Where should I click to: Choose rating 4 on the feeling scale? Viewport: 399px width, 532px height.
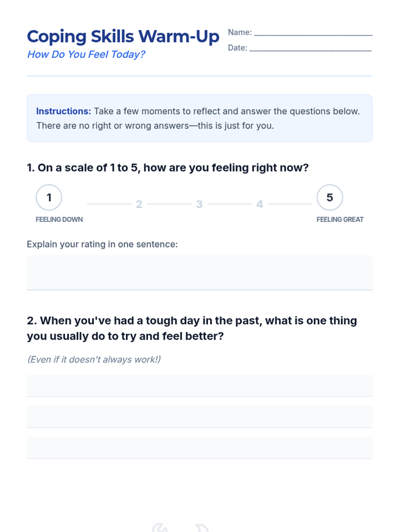point(260,204)
